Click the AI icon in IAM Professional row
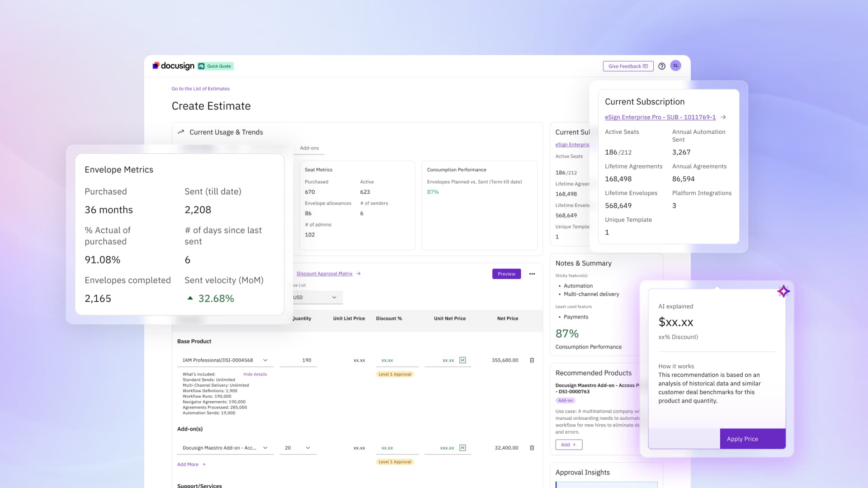868x488 pixels. (x=462, y=360)
